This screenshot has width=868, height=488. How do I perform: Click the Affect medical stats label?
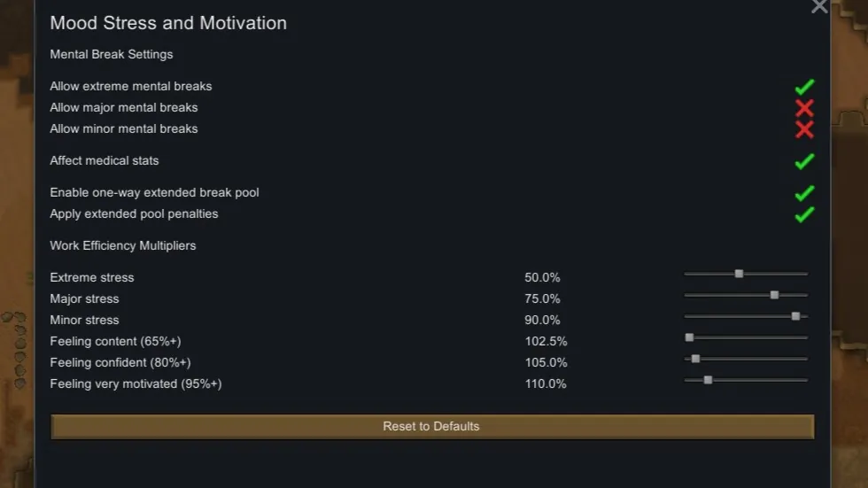[105, 161]
